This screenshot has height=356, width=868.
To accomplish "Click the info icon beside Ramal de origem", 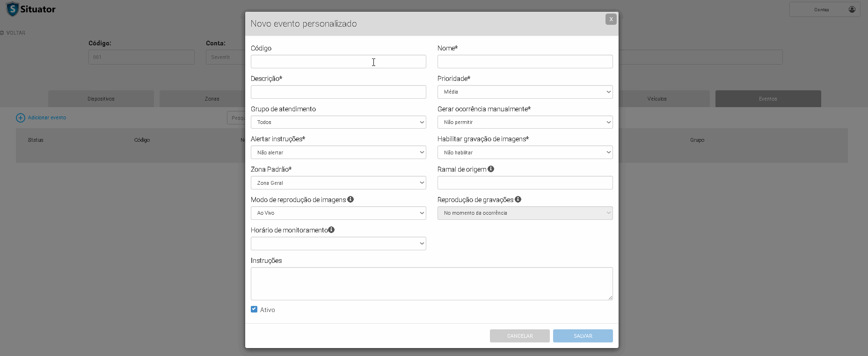I will tap(491, 169).
